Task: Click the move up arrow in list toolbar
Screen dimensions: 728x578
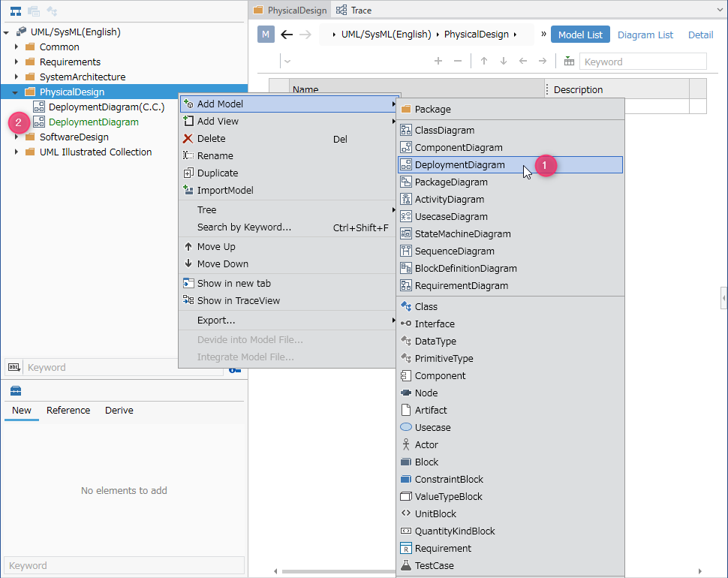Action: [x=484, y=62]
